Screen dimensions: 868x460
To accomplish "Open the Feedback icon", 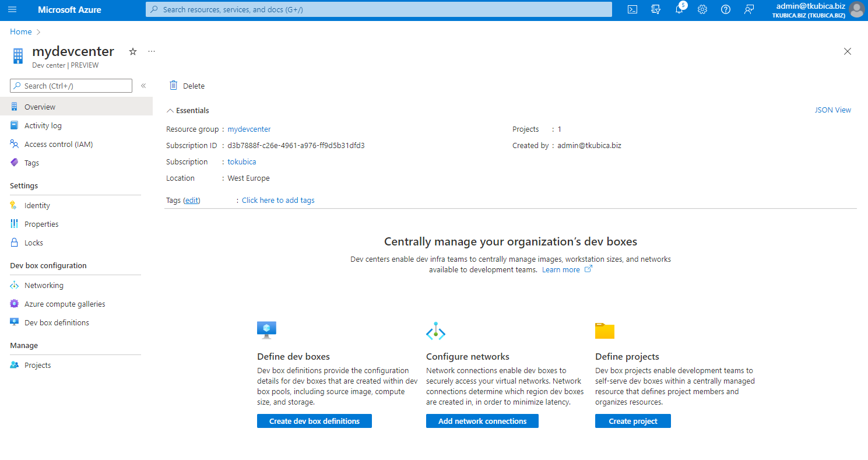I will pos(749,9).
